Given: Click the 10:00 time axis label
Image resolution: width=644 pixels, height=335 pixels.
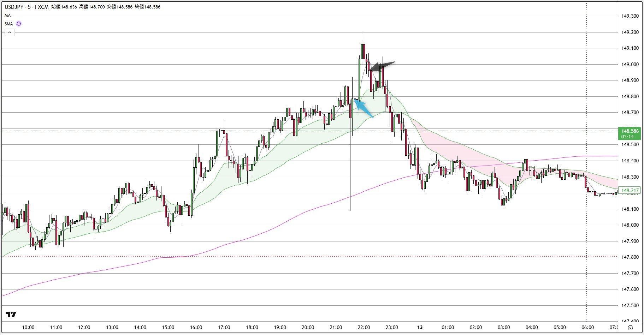Looking at the screenshot, I should pos(28,327).
